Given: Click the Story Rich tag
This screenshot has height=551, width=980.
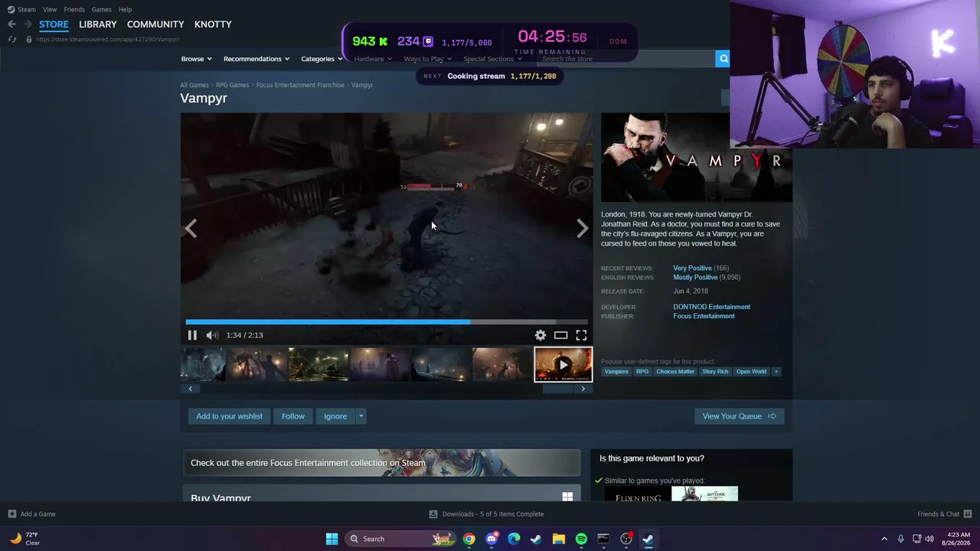Looking at the screenshot, I should click(x=715, y=372).
